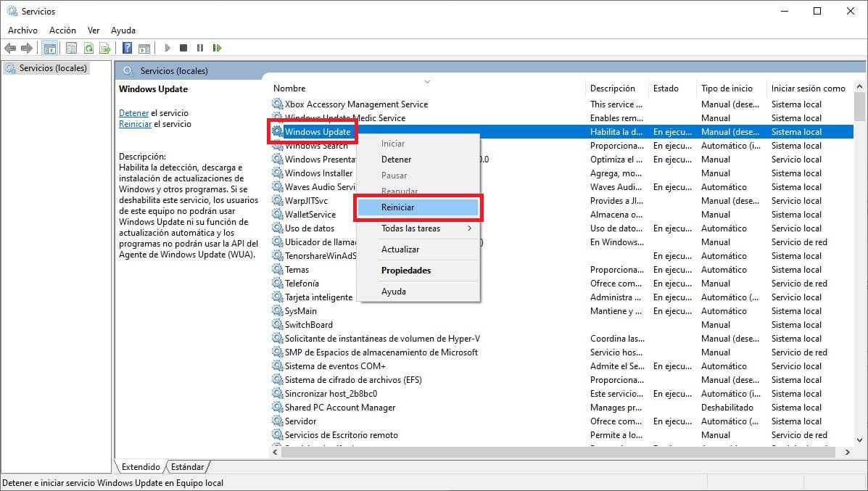Image resolution: width=868 pixels, height=491 pixels.
Task: Select the Tarjeta inteligente service
Action: [x=318, y=297]
